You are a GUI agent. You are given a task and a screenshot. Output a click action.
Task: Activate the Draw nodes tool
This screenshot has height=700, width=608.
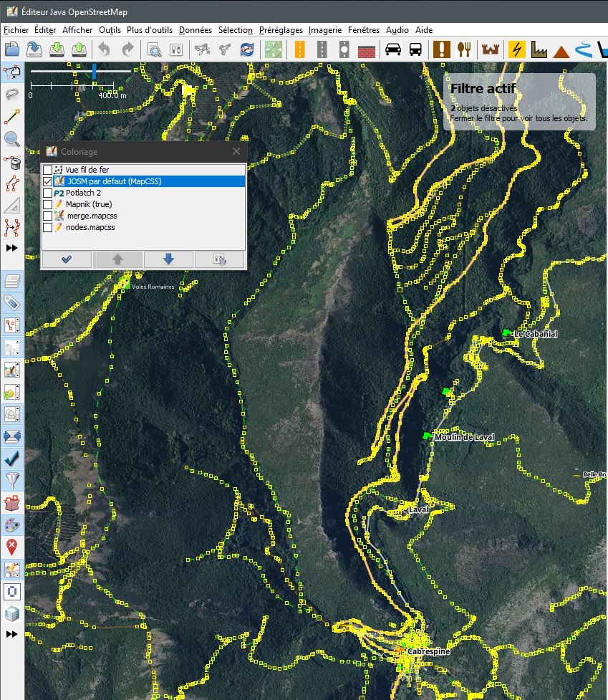(x=12, y=117)
